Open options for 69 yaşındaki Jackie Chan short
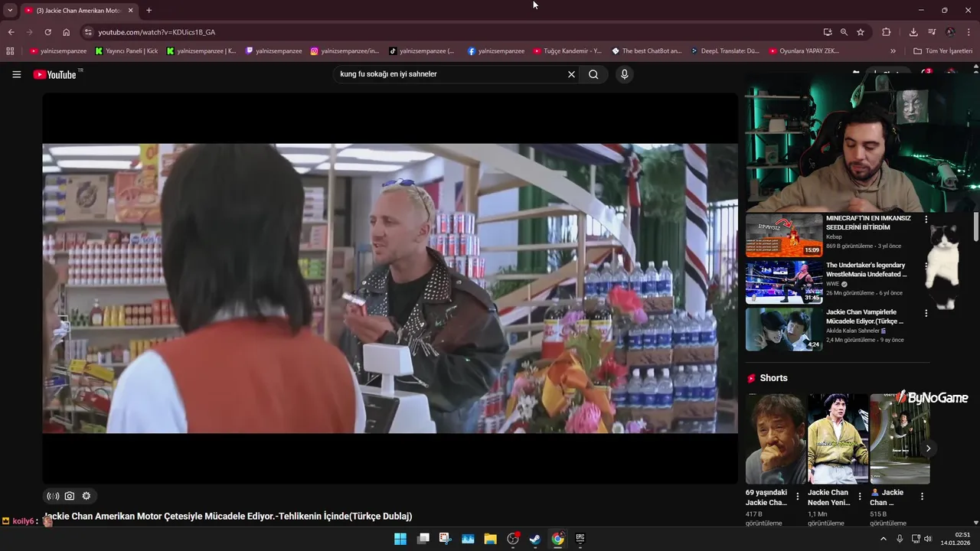Viewport: 980px width, 551px height. coord(798,497)
